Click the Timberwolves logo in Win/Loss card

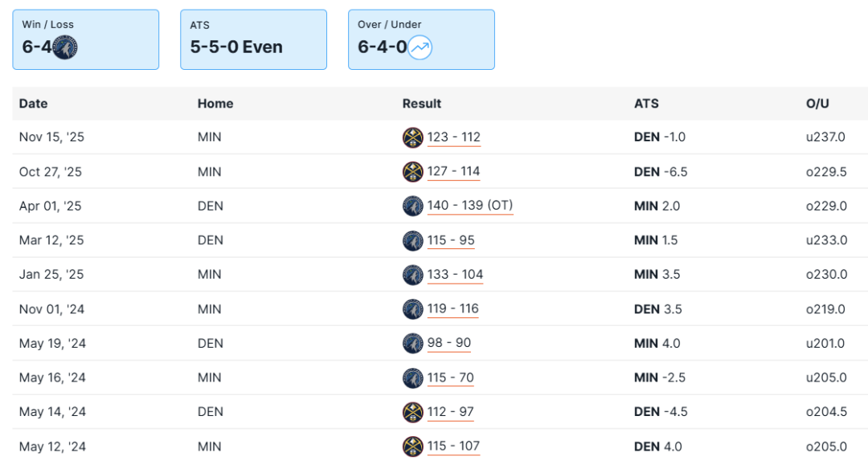[x=63, y=47]
